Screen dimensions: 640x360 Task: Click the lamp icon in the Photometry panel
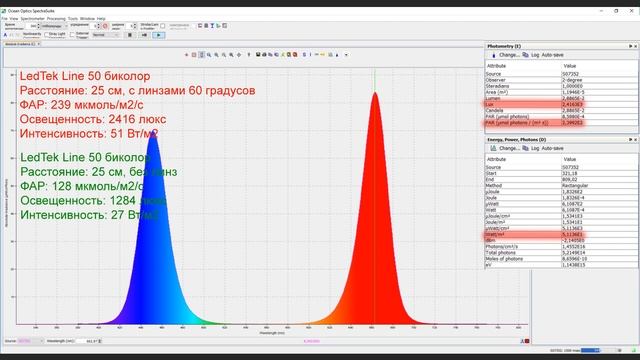[493, 55]
